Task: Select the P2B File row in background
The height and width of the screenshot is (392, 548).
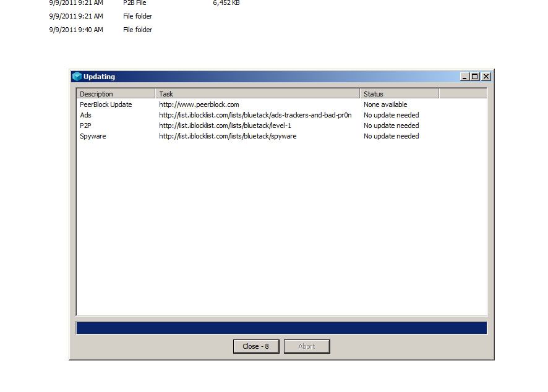Action: click(134, 3)
